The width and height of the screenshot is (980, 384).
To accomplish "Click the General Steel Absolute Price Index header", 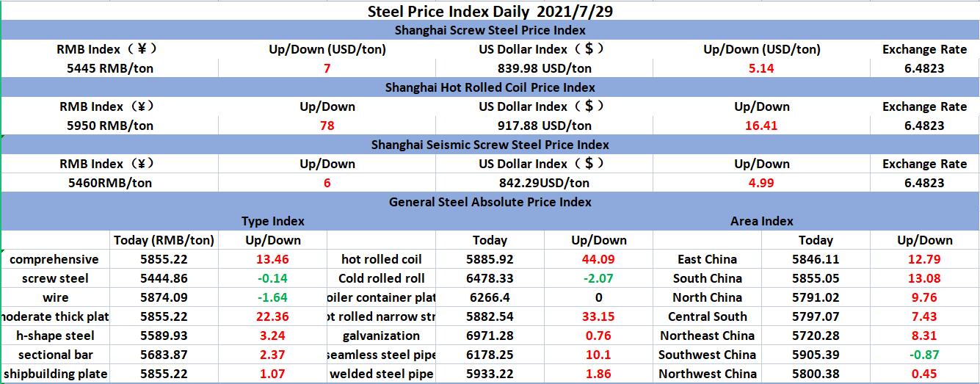I will click(490, 202).
